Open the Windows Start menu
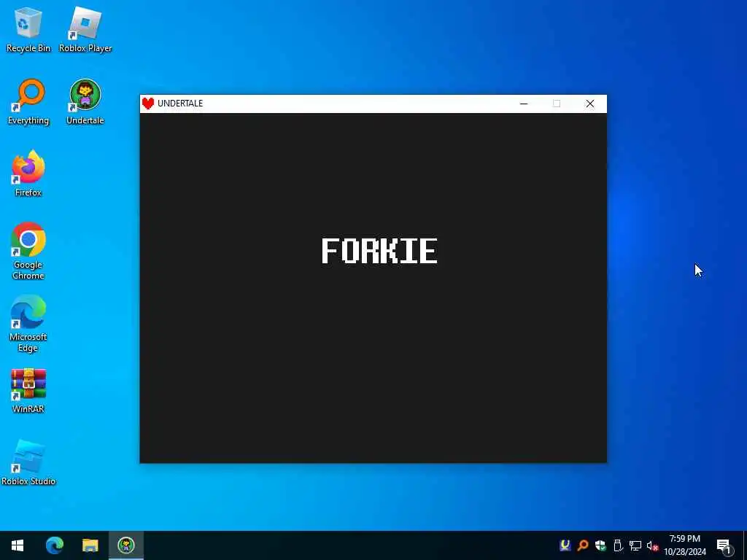The width and height of the screenshot is (747, 560). (x=18, y=545)
